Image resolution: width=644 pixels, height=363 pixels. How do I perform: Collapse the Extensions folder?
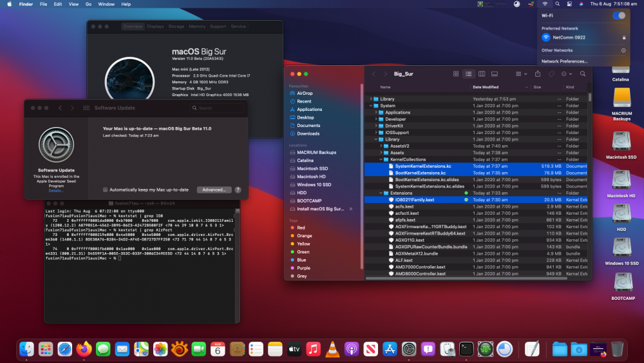[381, 193]
